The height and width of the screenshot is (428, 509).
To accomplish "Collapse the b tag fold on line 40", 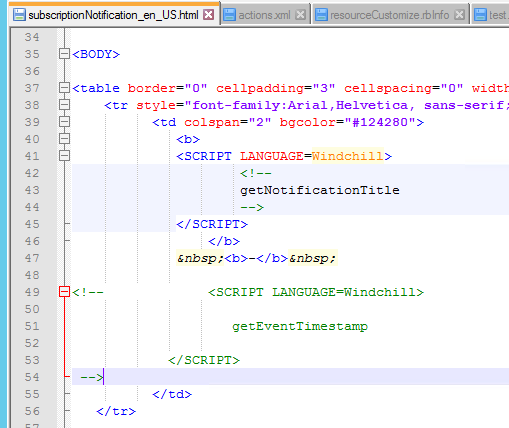I will (64, 139).
